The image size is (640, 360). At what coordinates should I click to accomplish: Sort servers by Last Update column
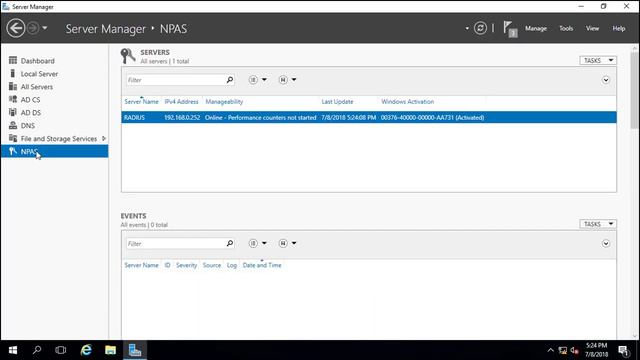coord(337,102)
